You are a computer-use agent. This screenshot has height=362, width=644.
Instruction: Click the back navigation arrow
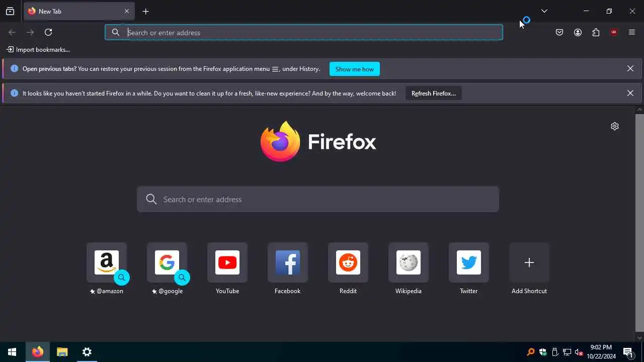point(12,32)
